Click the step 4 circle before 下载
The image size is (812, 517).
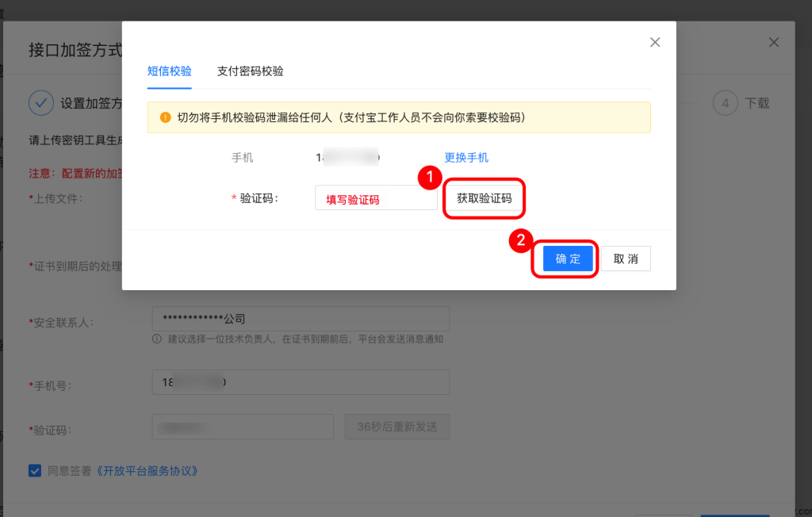[x=725, y=103]
